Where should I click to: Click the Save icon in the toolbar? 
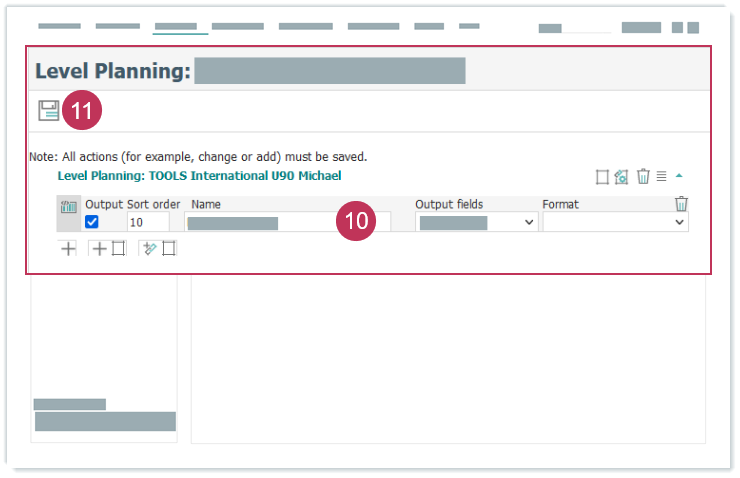[48, 111]
